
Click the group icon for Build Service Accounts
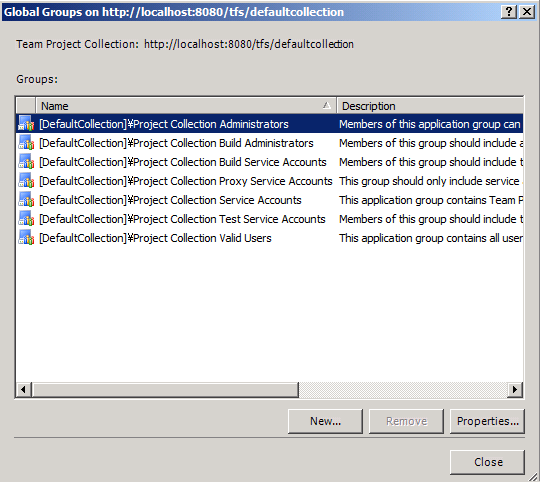click(26, 161)
